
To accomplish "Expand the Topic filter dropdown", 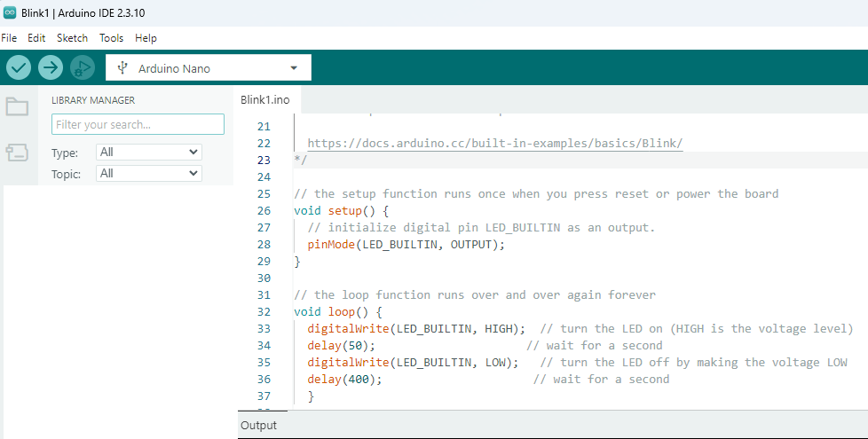I will click(149, 174).
